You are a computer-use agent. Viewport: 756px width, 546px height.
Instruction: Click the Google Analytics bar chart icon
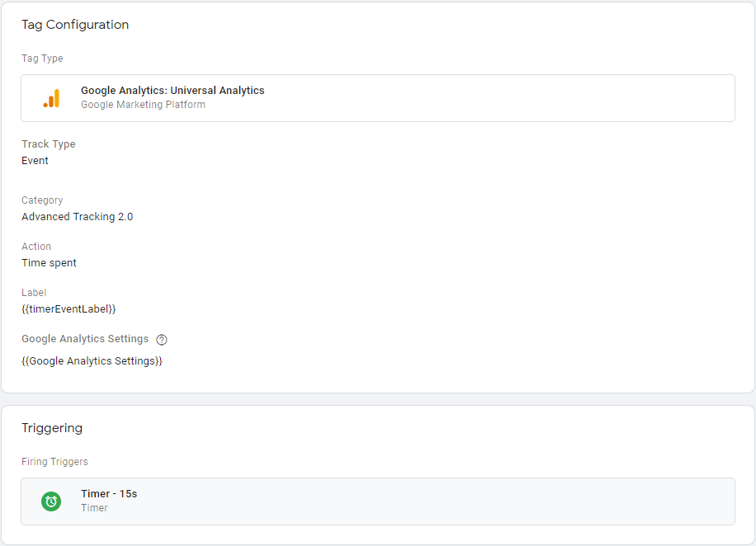click(x=52, y=98)
